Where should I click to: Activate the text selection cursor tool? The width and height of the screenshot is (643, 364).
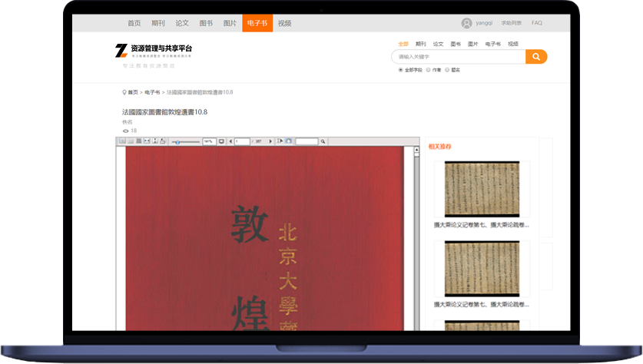coord(280,141)
